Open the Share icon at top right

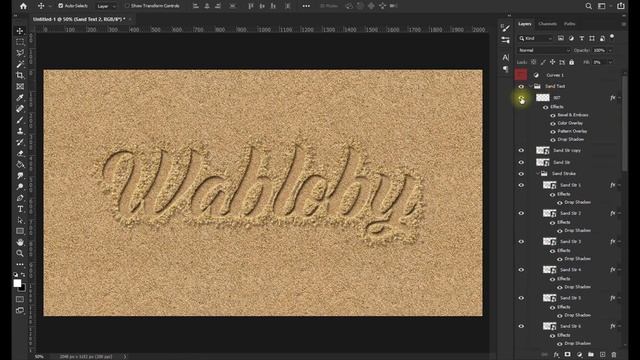(x=621, y=6)
